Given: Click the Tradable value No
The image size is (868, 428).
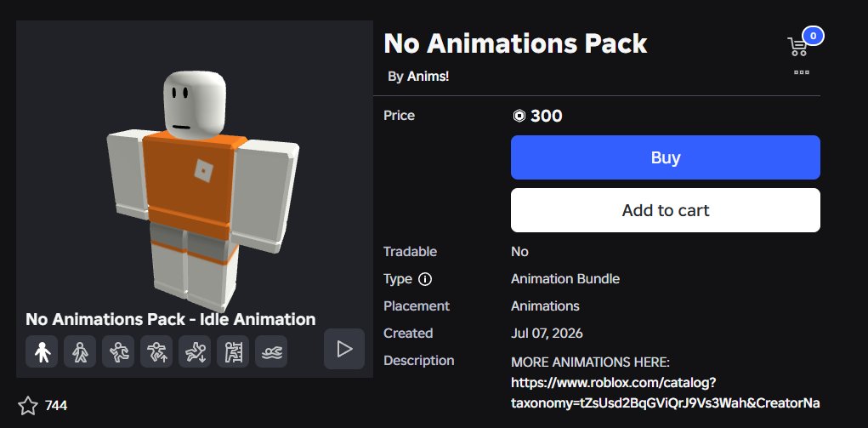Looking at the screenshot, I should tap(519, 252).
